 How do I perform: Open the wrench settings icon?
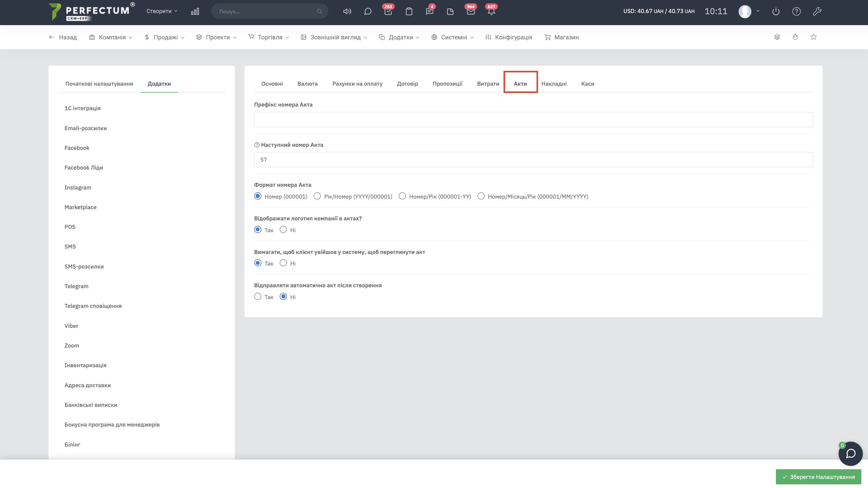(x=817, y=12)
